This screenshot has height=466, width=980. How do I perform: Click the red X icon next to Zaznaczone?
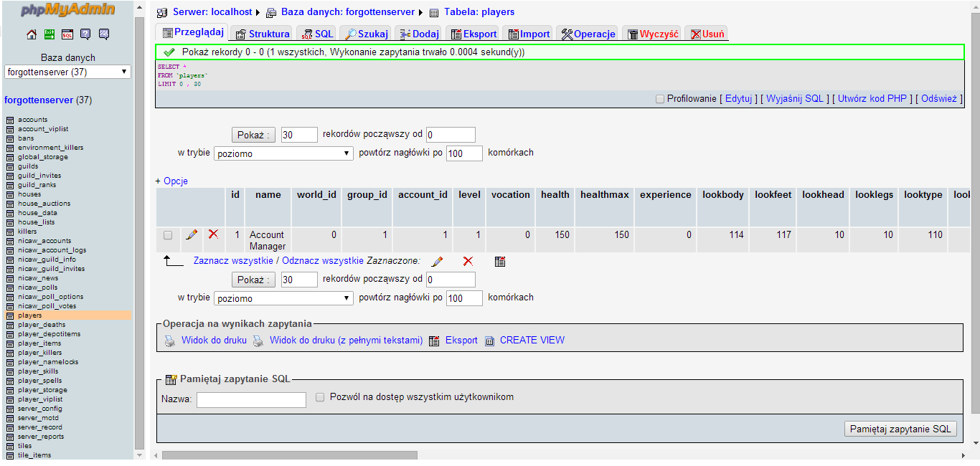[x=468, y=262]
